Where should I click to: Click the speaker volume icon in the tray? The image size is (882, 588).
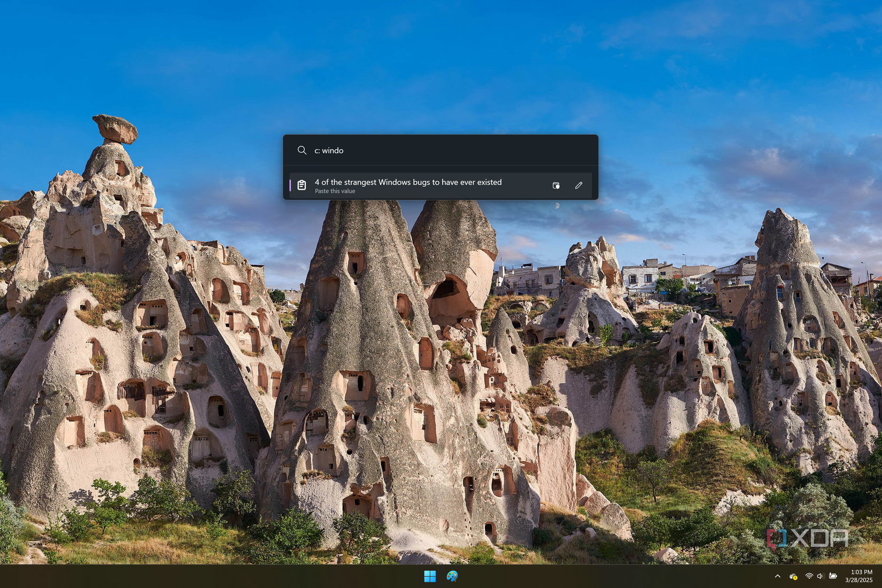[x=820, y=576]
